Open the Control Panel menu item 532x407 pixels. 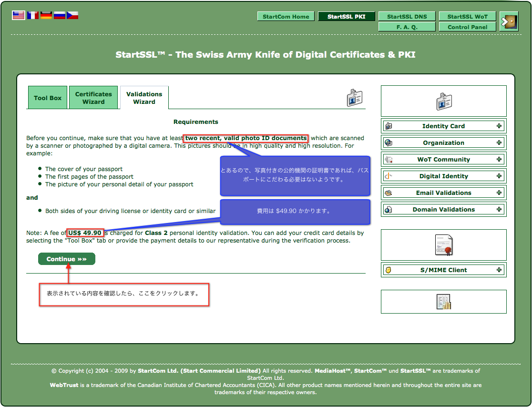tap(468, 27)
